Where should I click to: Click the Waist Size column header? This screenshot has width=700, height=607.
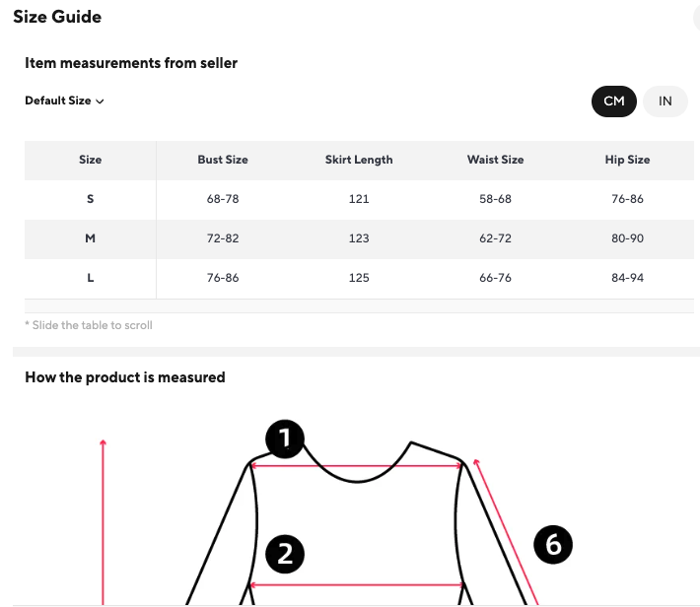pyautogui.click(x=495, y=160)
